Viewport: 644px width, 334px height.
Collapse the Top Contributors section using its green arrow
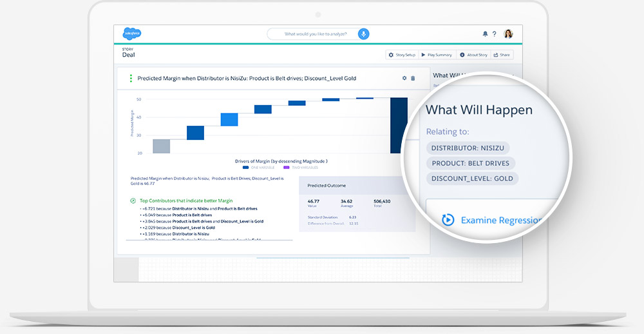coord(133,201)
